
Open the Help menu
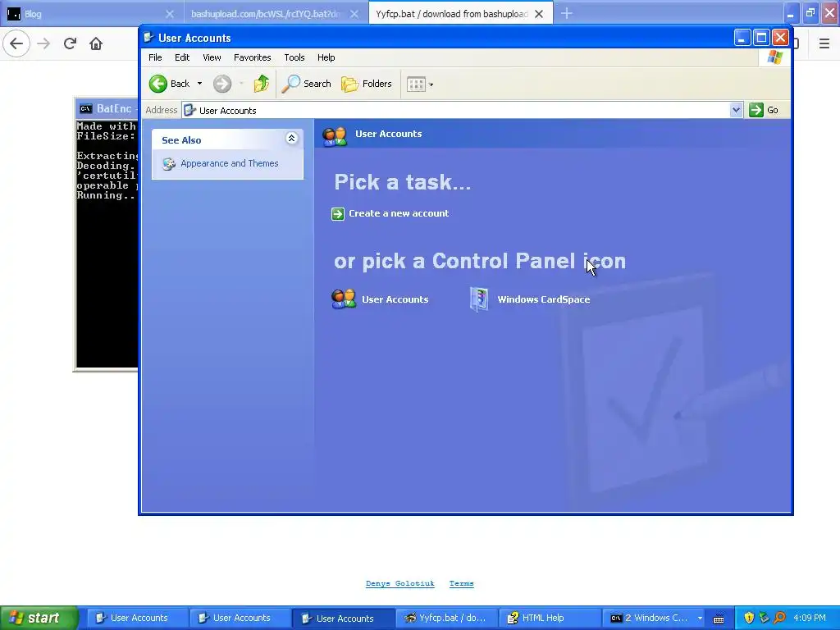coord(326,57)
